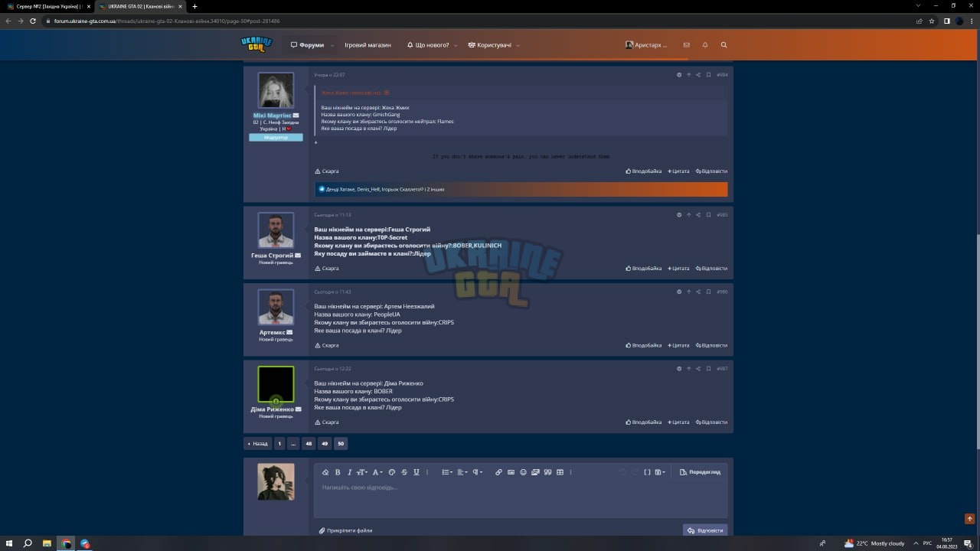Open post number #987 permalink
980x551 pixels.
(722, 369)
